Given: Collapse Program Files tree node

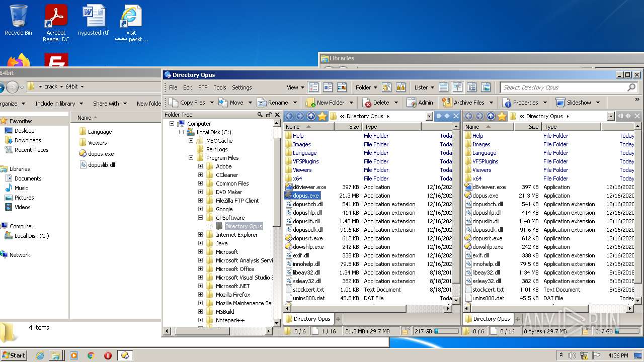Looking at the screenshot, I should 191,158.
